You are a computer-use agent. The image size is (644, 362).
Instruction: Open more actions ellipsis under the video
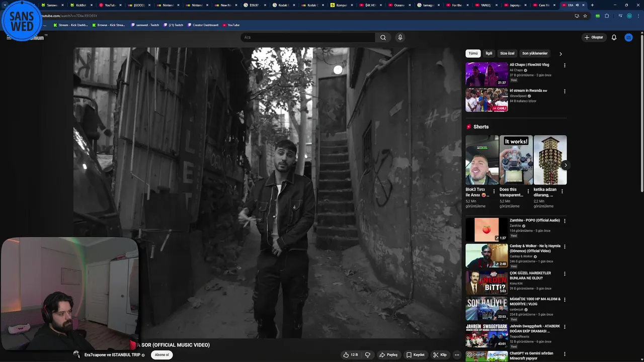point(457,355)
